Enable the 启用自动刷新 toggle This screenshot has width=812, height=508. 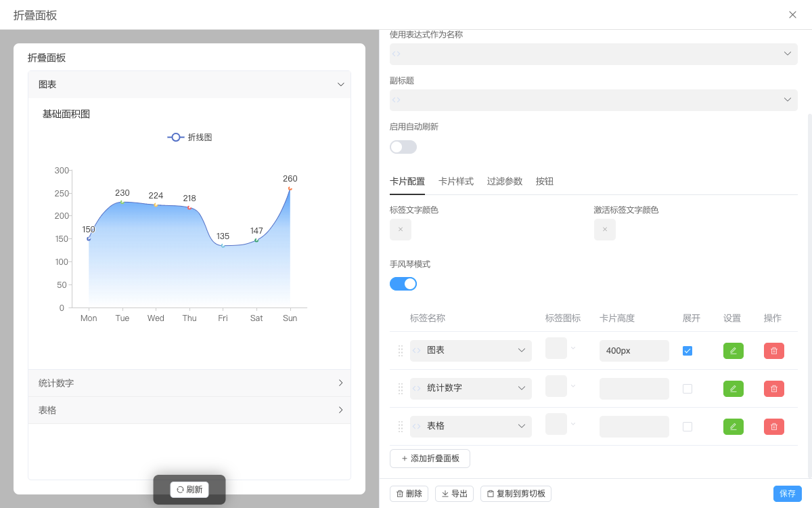403,146
